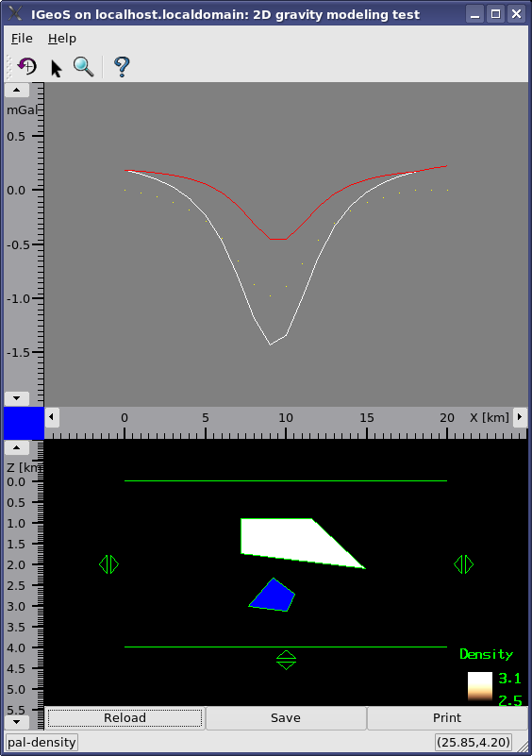
Task: Click the mGal axis down arrow
Action: coord(17,398)
